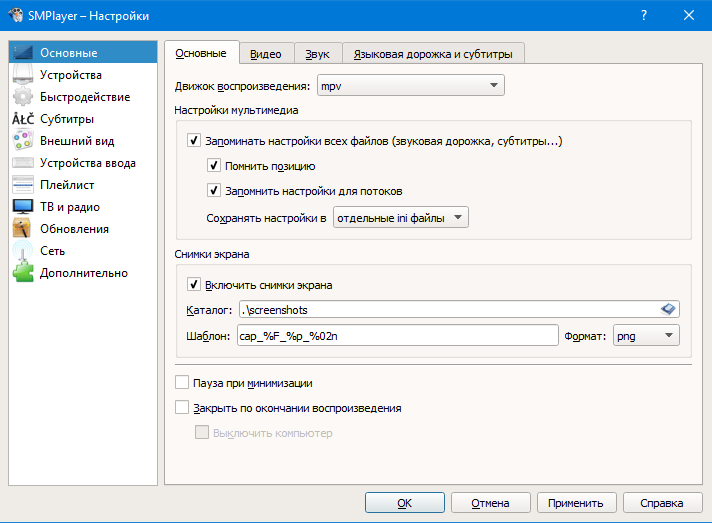
Task: Switch to the Видео tab
Action: click(x=265, y=54)
